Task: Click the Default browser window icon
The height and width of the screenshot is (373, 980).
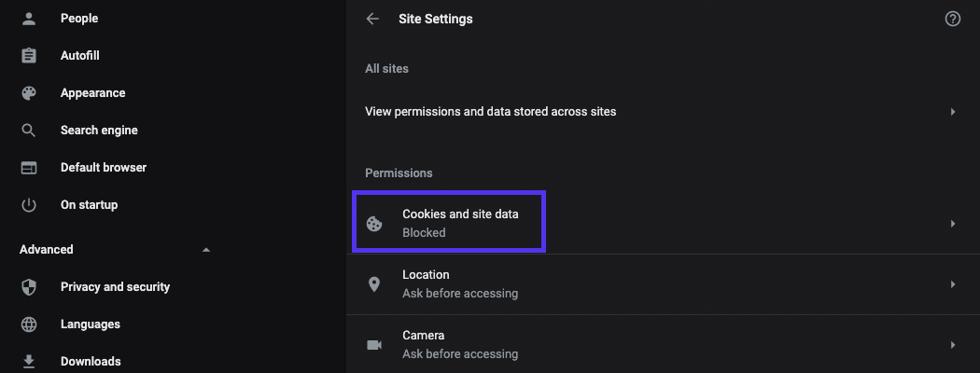Action: tap(29, 168)
